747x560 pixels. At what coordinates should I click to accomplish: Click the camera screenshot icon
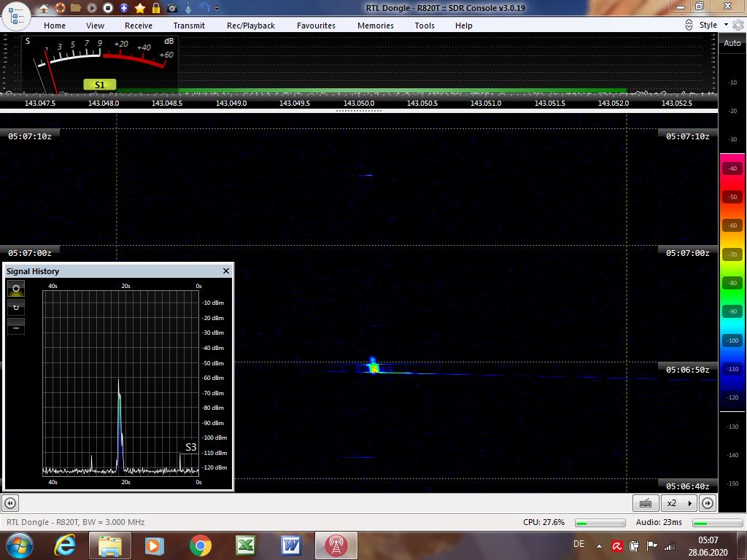(x=172, y=8)
